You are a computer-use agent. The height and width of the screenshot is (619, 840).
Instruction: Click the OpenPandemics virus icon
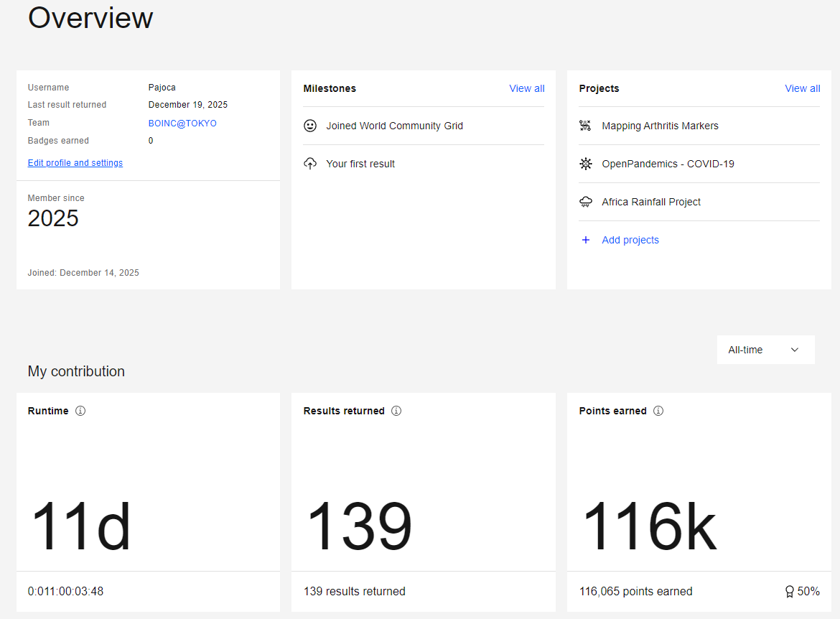coord(585,164)
